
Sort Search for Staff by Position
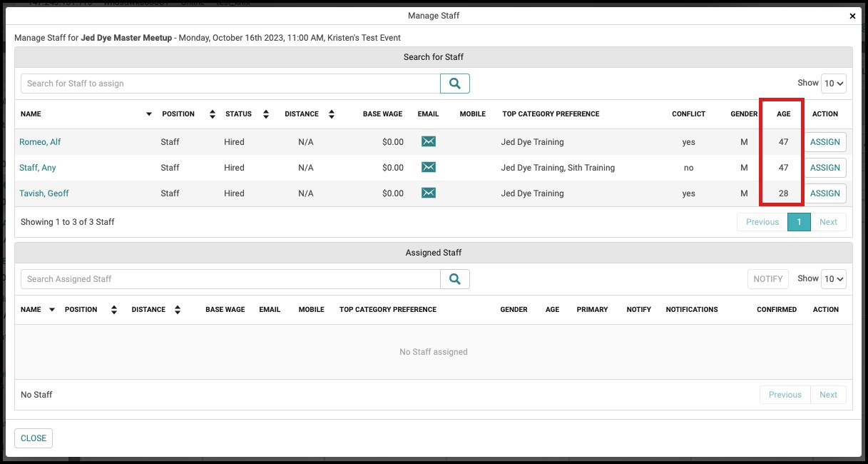coord(212,114)
